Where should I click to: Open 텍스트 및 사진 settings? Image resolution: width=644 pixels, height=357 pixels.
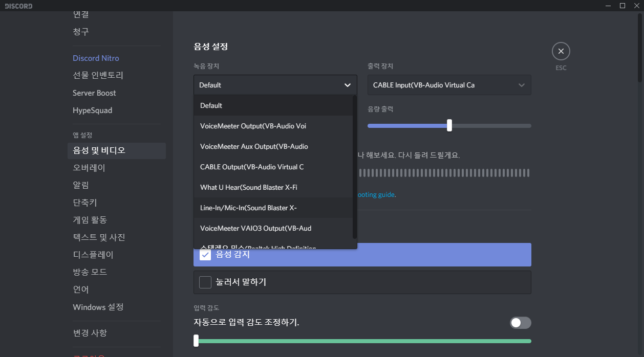point(99,237)
